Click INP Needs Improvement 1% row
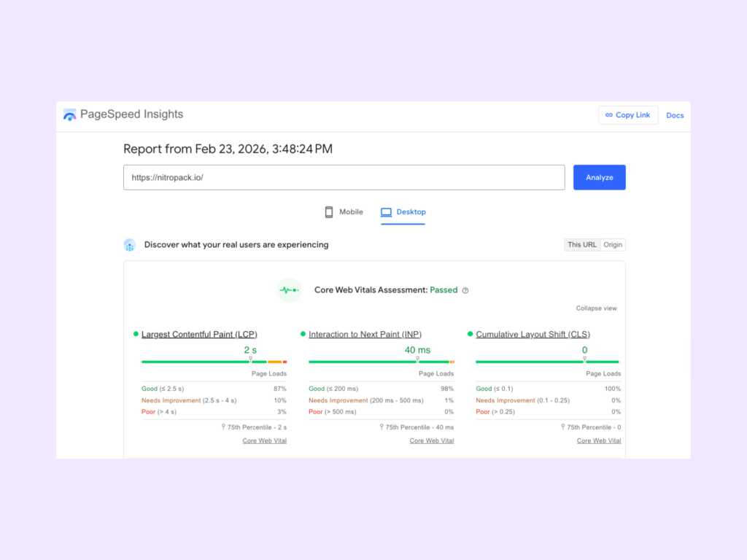Screen dimensions: 747x560 [x=381, y=400]
